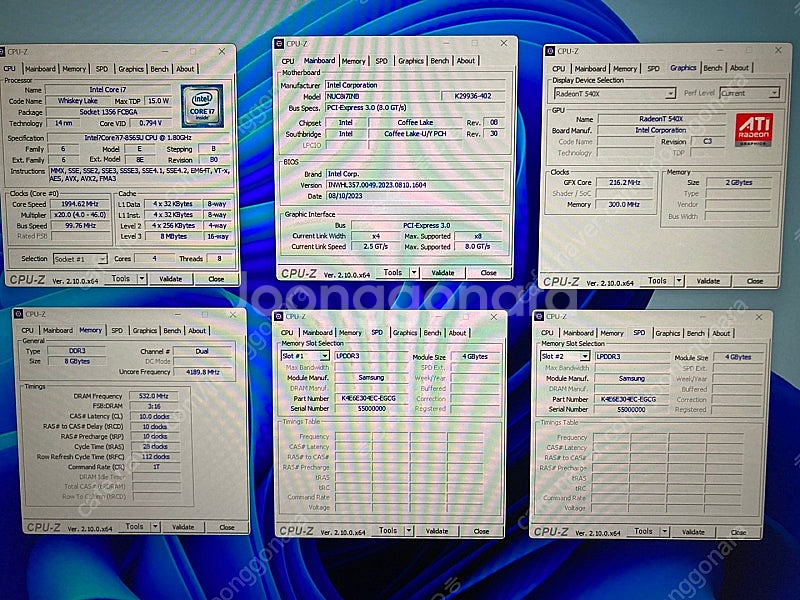Click the Samsung module manufacturer in Slot #2
The height and width of the screenshot is (600, 800).
tap(632, 379)
